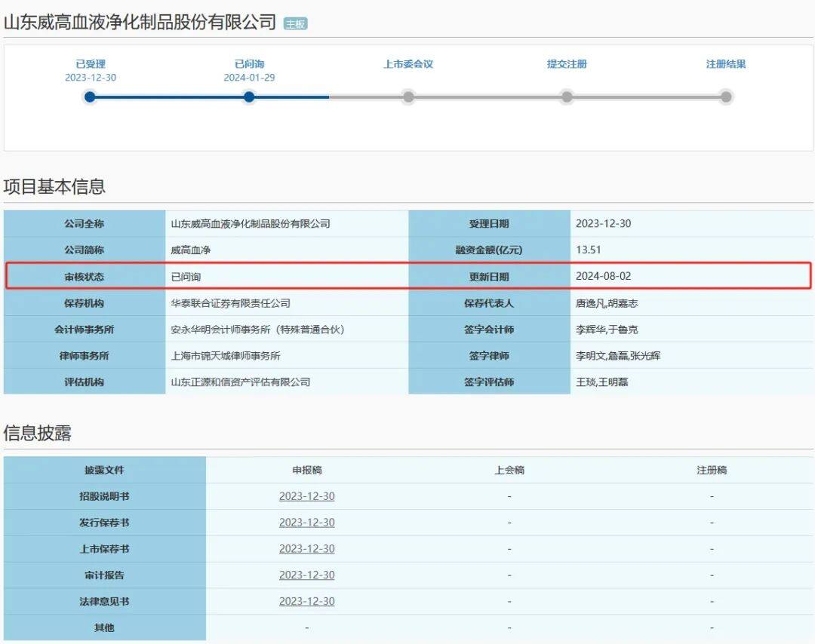This screenshot has height=644, width=815.
Task: Click the 上市委会议 stage label
Action: (x=408, y=64)
